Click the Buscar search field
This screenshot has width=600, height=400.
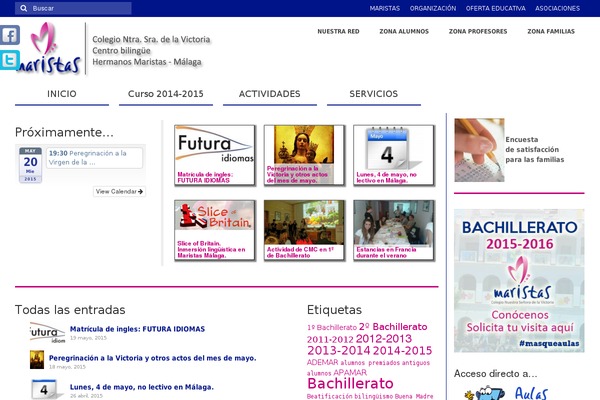point(73,8)
